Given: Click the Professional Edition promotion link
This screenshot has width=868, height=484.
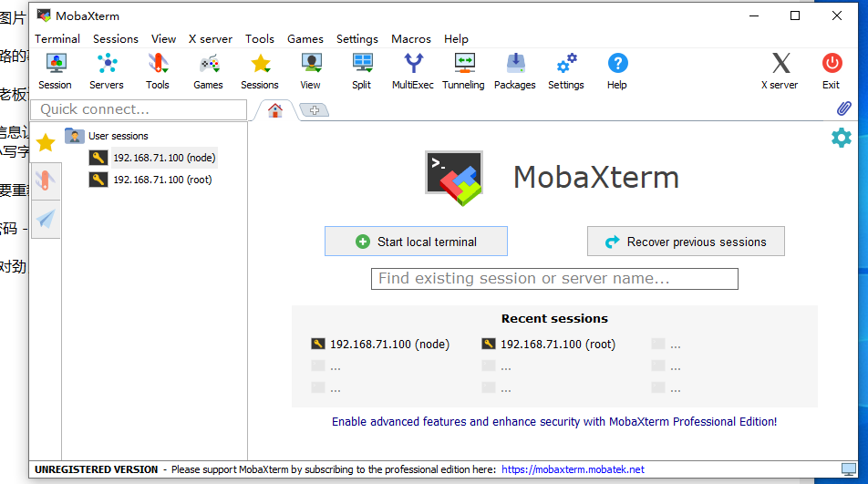Looking at the screenshot, I should tap(554, 421).
